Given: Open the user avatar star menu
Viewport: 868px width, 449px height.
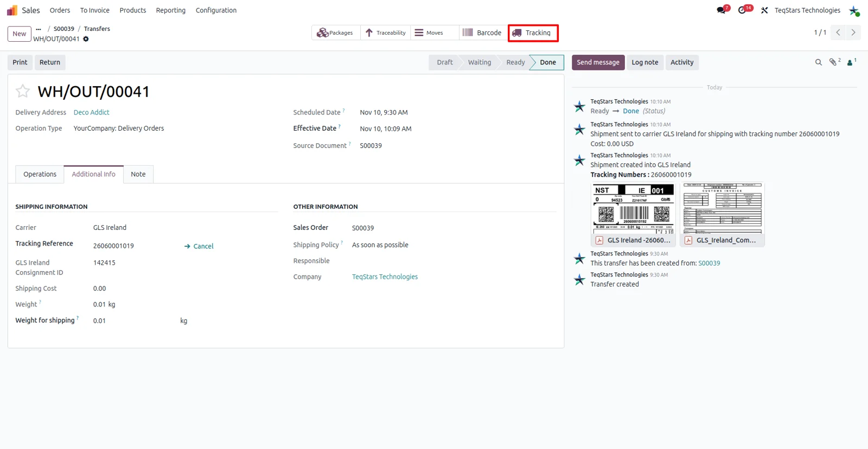Looking at the screenshot, I should click(854, 10).
